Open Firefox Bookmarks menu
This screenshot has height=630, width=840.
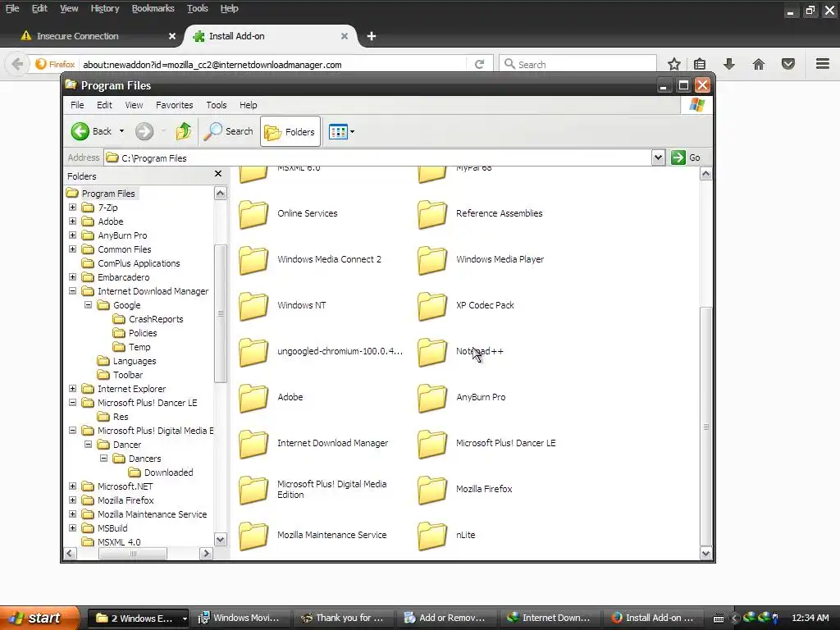(153, 8)
